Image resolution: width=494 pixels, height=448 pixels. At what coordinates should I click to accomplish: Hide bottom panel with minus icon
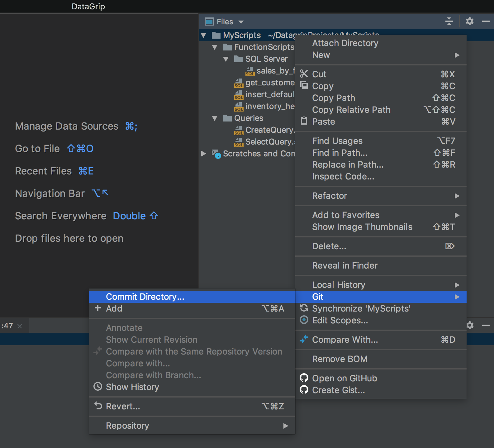pos(486,325)
